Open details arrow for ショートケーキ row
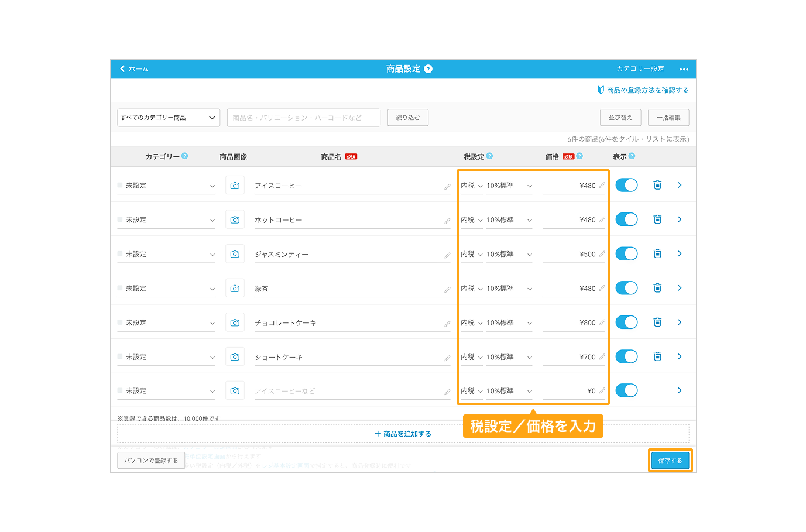806x532 pixels. 680,356
